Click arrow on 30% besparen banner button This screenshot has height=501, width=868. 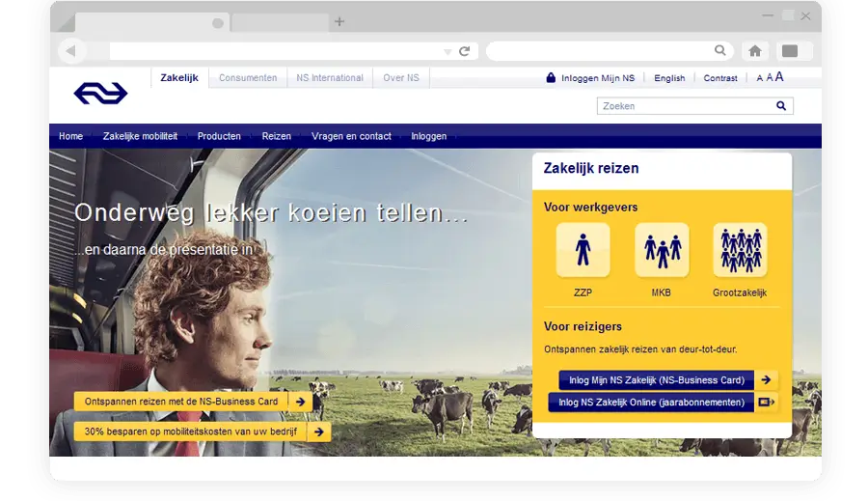point(319,431)
